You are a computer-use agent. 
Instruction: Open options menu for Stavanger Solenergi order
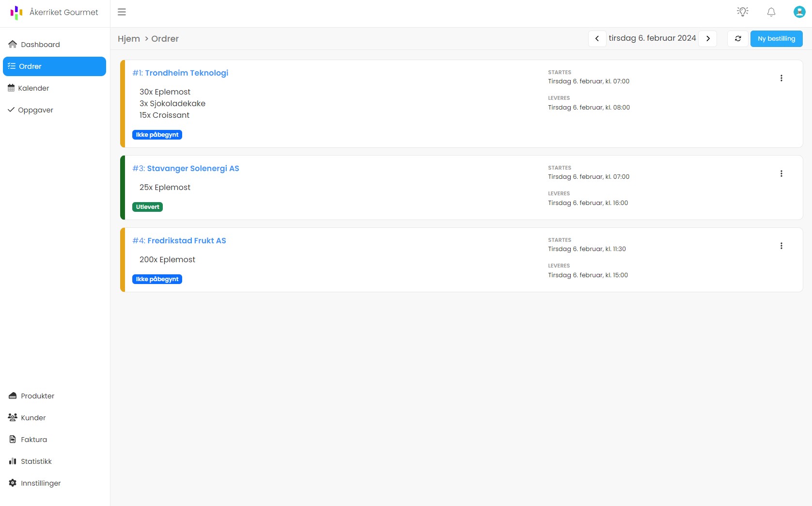click(x=781, y=174)
